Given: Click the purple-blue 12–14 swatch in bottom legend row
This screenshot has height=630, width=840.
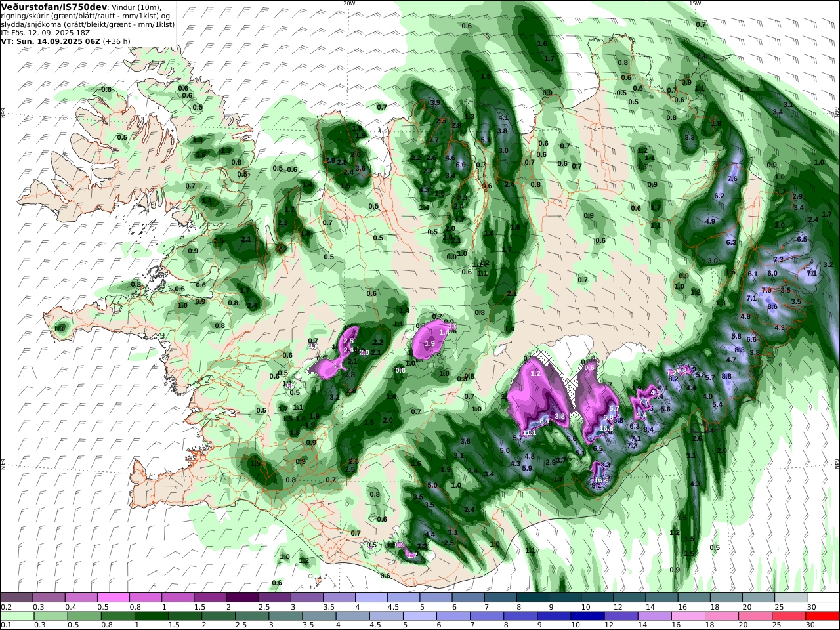Looking at the screenshot, I should [621, 616].
